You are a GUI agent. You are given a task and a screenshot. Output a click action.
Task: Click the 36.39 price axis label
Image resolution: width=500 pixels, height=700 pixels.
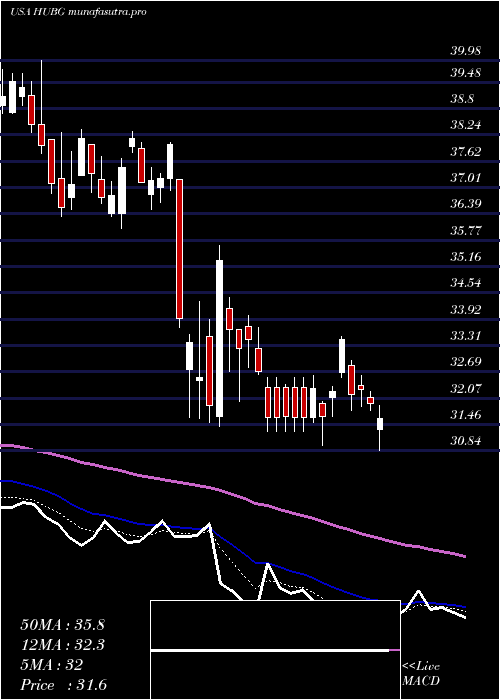point(466,204)
